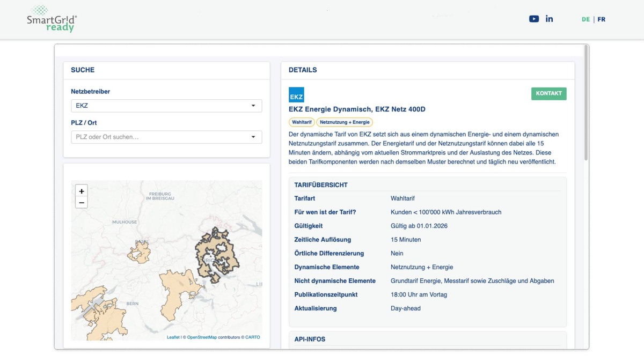Expand the PLZ / Ort dropdown arrow
Viewport: 644px width, 362px height.
(x=253, y=137)
